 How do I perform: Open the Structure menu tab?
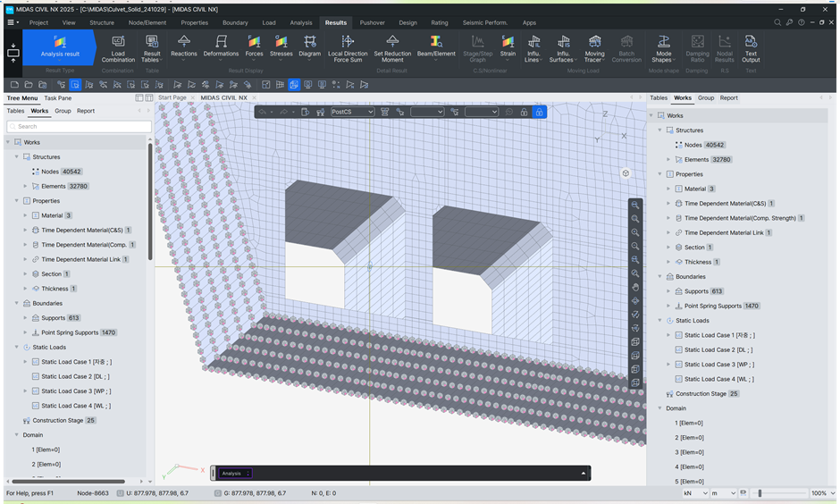[x=102, y=22]
